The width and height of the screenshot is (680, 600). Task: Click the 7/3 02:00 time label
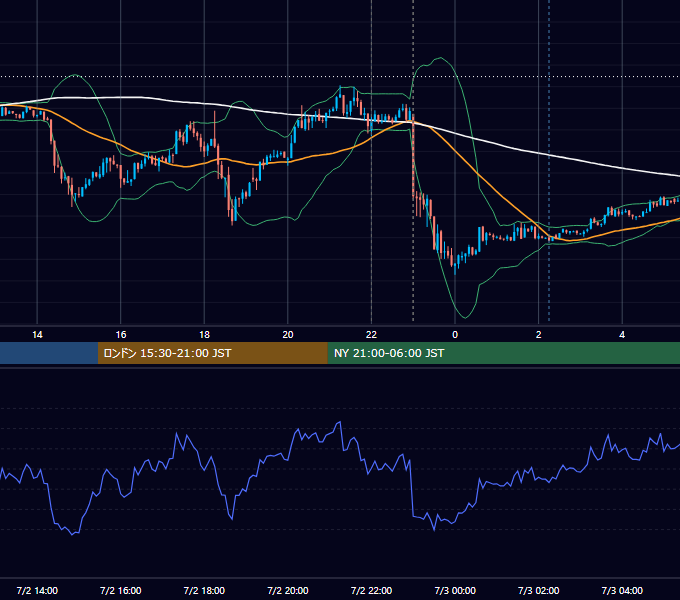pos(539,590)
